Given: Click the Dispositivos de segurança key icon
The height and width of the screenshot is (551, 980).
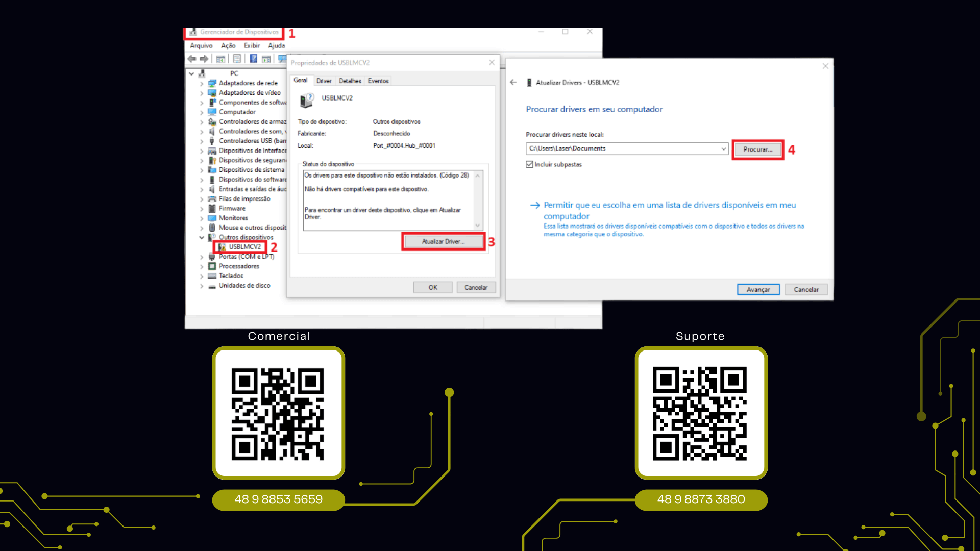Looking at the screenshot, I should [x=212, y=161].
